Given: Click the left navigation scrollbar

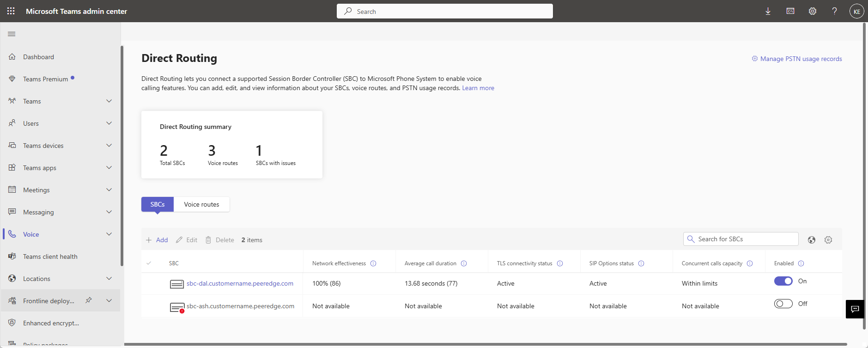Looking at the screenshot, I should [x=122, y=156].
